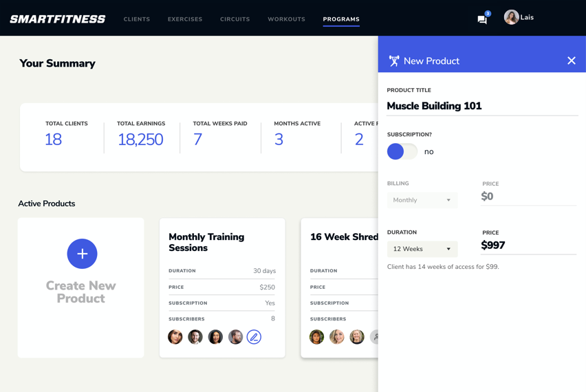Viewport: 586px width, 392px height.
Task: Click first subscriber avatar in 16 Week Shred
Action: click(x=316, y=337)
